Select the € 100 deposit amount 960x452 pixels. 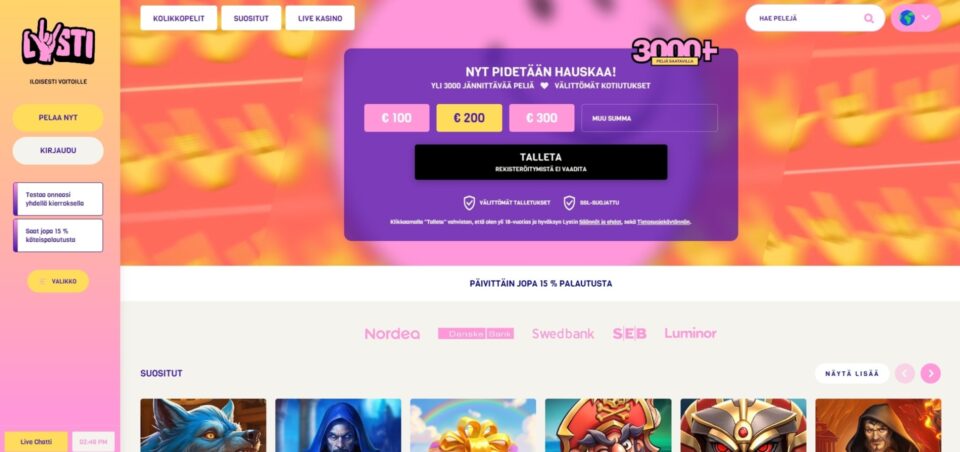tap(397, 118)
